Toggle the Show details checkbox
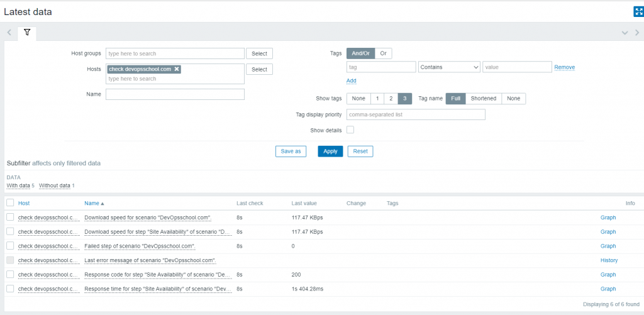Image resolution: width=644 pixels, height=315 pixels. point(350,130)
